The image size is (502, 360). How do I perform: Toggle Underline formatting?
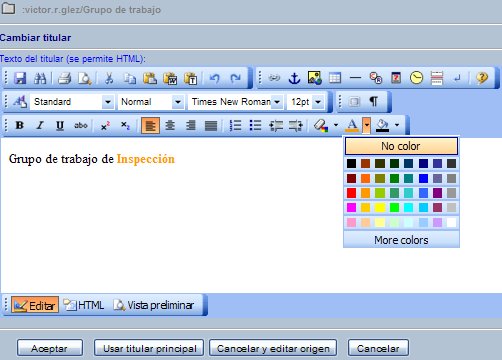click(x=60, y=125)
